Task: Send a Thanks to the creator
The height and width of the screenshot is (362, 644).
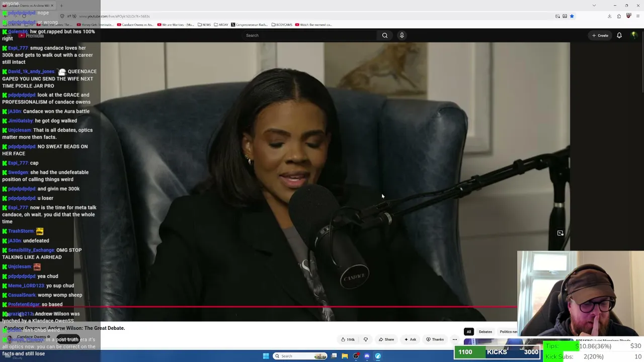Action: click(x=435, y=339)
